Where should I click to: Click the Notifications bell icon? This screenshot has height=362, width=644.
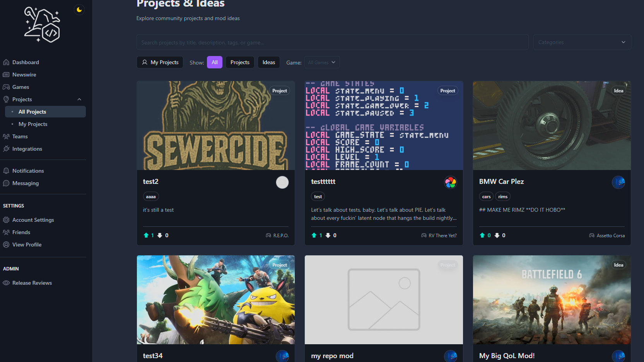[6, 171]
